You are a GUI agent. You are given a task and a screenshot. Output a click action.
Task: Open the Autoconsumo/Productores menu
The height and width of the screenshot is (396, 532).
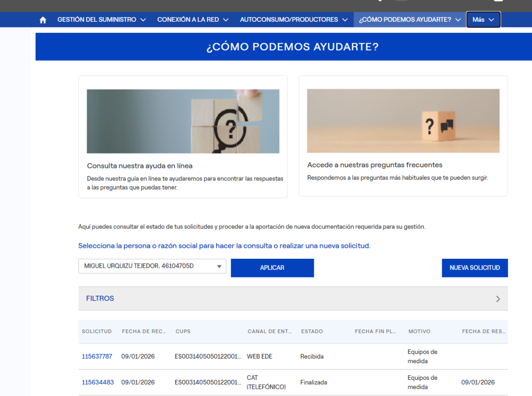(x=294, y=20)
